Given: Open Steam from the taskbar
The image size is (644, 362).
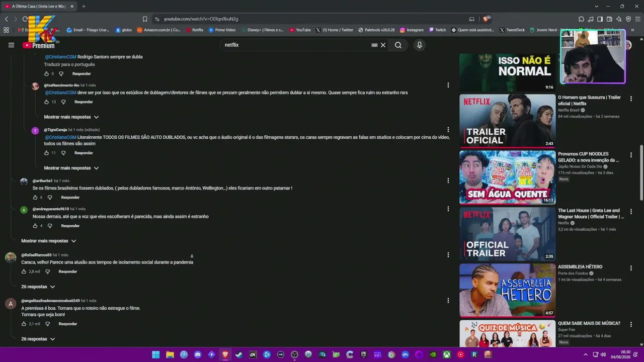Looking at the screenshot, I should click(x=239, y=354).
